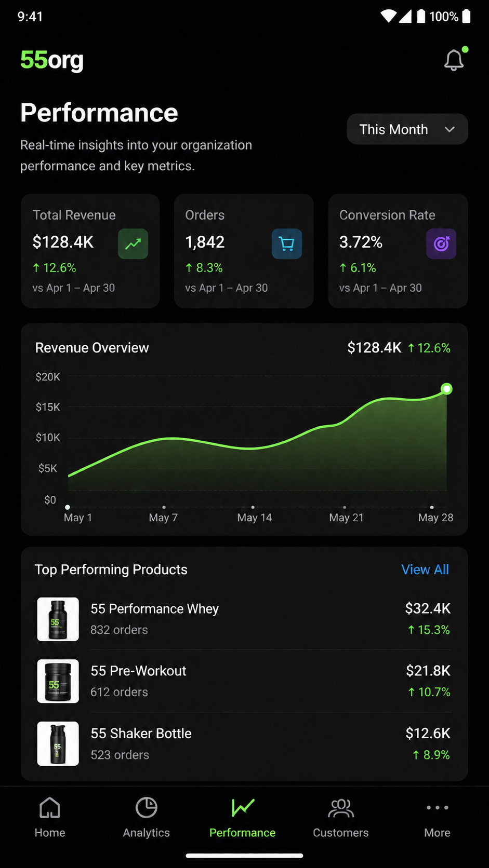Image resolution: width=489 pixels, height=868 pixels.
Task: Select the May 28 chart endpoint marker
Action: (x=446, y=389)
